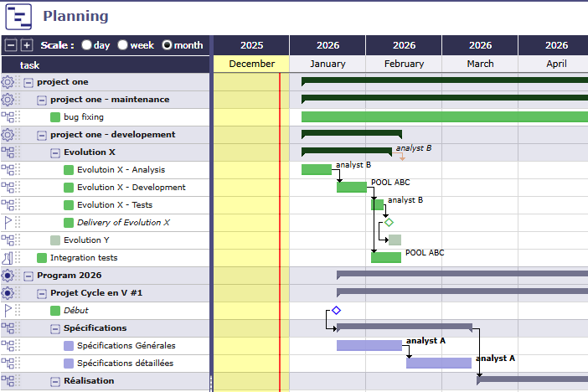Viewport: 588px width, 392px height.
Task: Select the week scale radio button
Action: [x=123, y=45]
